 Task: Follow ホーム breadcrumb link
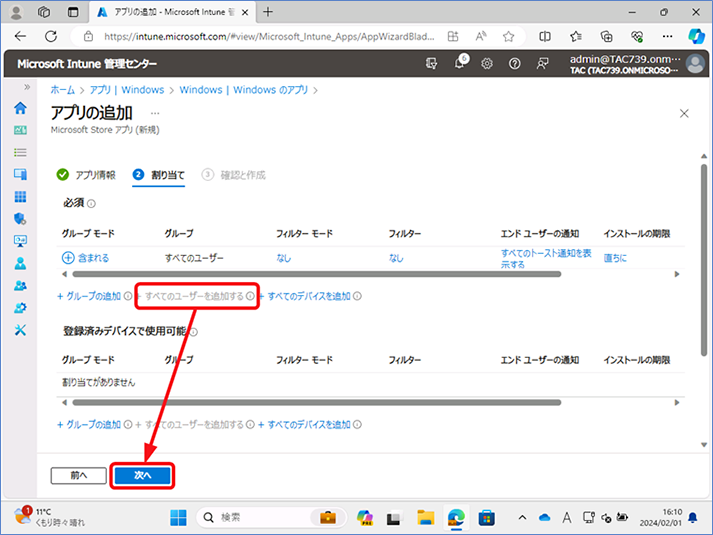click(x=62, y=90)
